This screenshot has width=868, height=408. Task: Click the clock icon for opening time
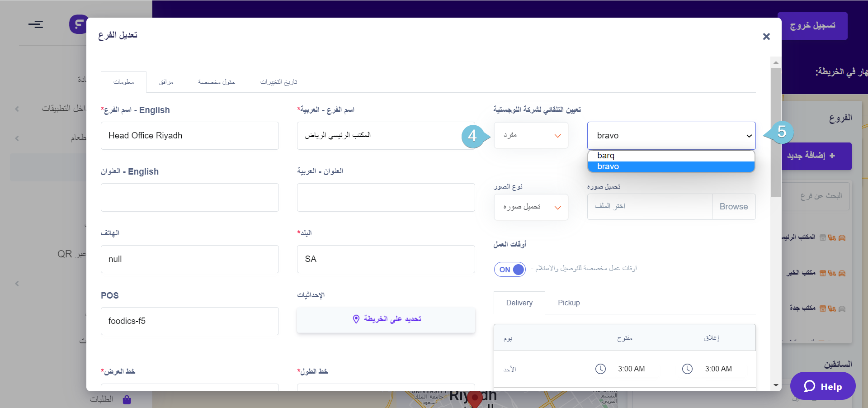(600, 369)
